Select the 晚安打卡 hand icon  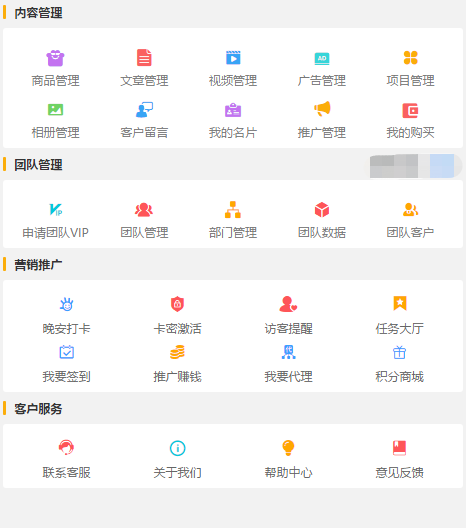(66, 304)
